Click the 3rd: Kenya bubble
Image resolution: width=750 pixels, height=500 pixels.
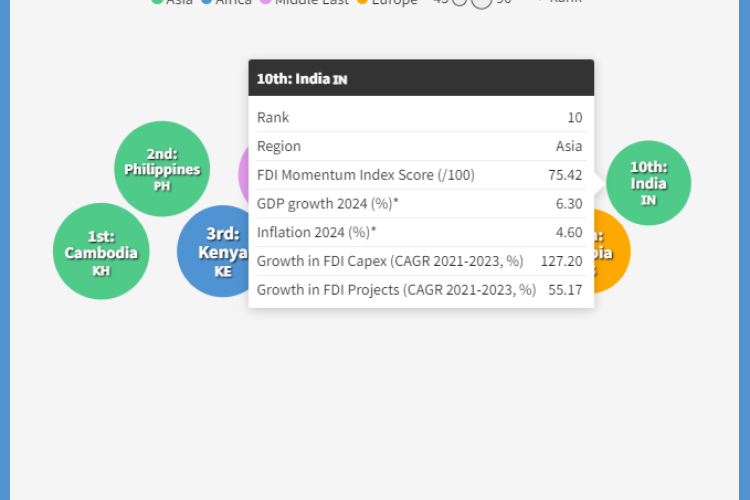tap(214, 251)
